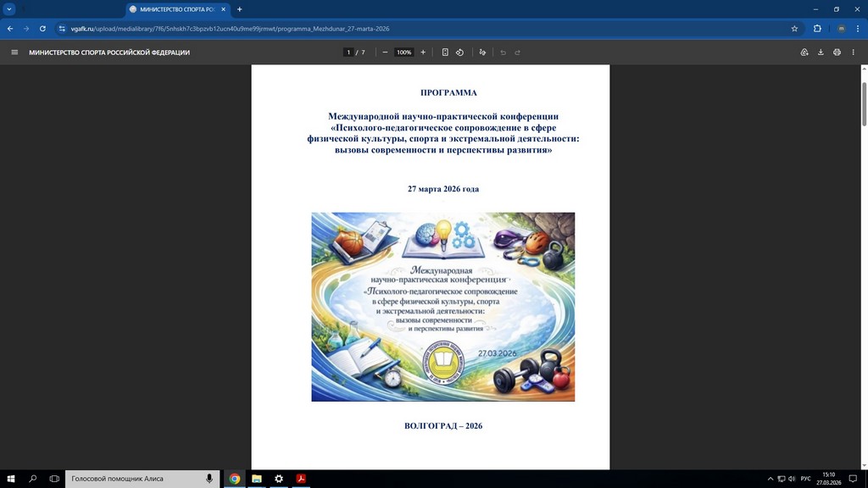
Task: Reload the current page
Action: tap(42, 28)
